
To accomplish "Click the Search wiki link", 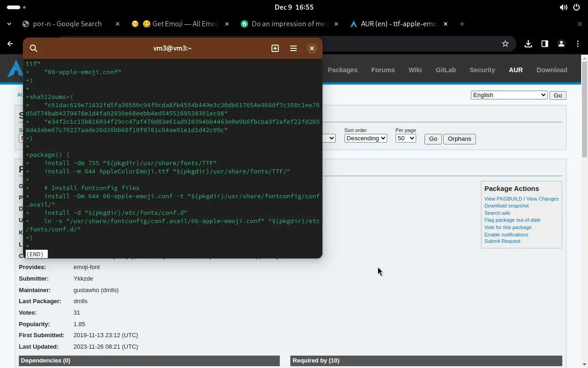I will pos(497,213).
